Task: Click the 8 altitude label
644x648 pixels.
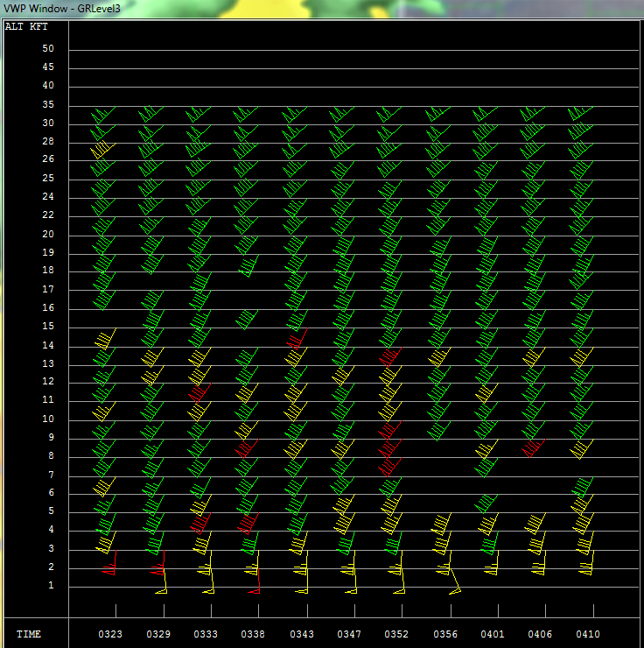Action: click(x=52, y=455)
